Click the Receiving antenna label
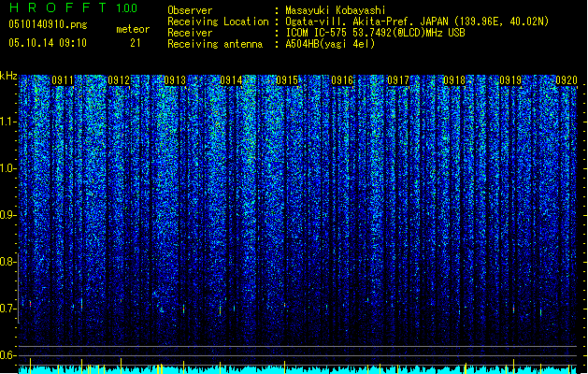Viewport: 588px width, 374px height. coord(215,44)
